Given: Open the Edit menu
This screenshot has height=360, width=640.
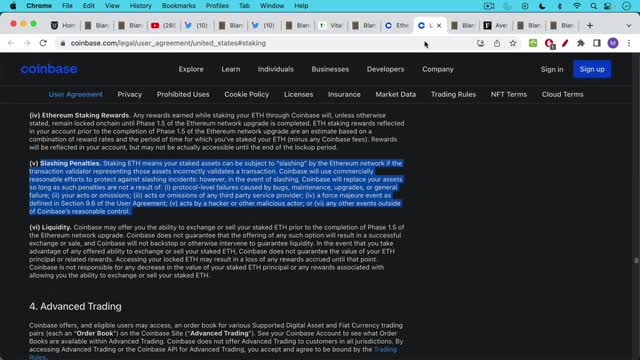Looking at the screenshot, I should (89, 6).
